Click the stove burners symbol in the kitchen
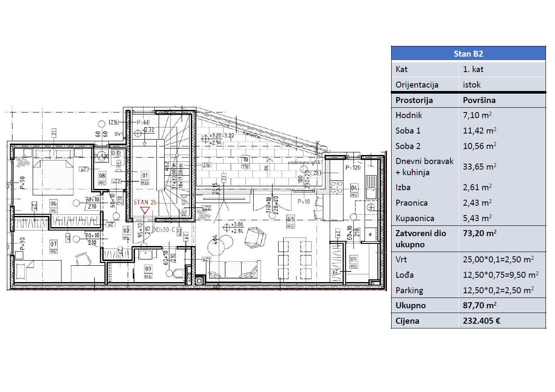 point(337,186)
